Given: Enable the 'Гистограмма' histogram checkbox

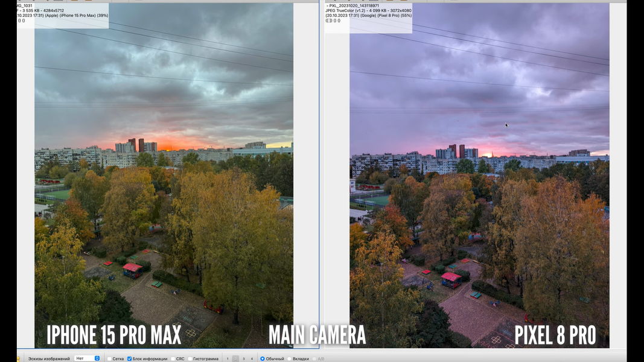Looking at the screenshot, I should click(190, 359).
